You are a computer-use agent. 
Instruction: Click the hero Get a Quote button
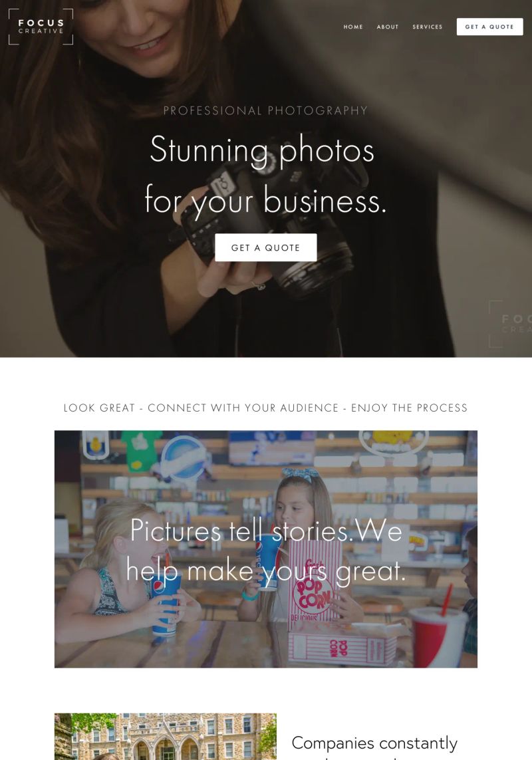(x=266, y=247)
